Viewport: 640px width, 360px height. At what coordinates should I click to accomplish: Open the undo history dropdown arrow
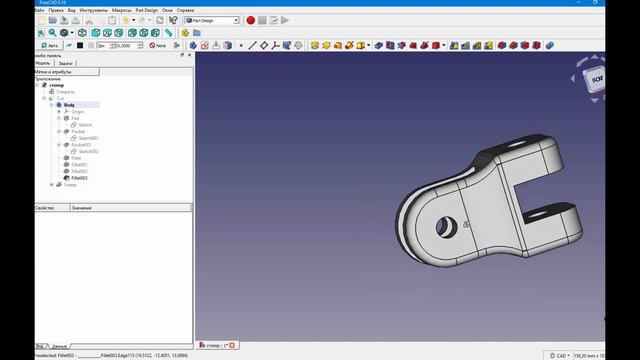(x=133, y=20)
